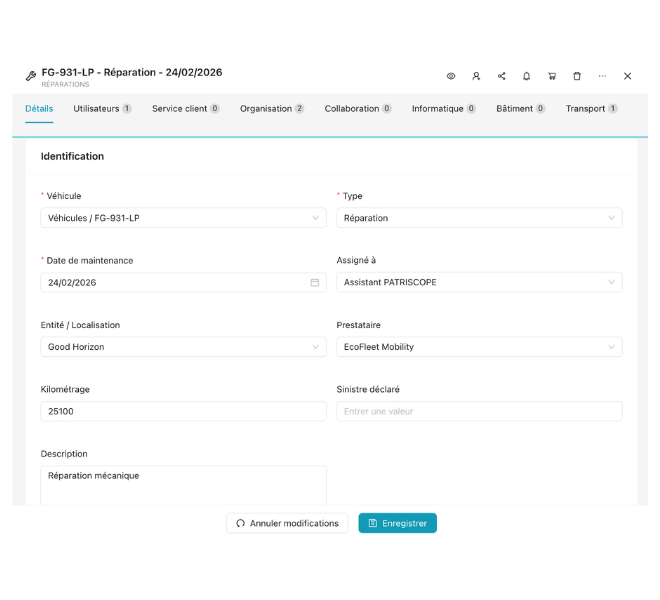The image size is (660, 600).
Task: Switch to the Organisation tab
Action: pos(272,109)
